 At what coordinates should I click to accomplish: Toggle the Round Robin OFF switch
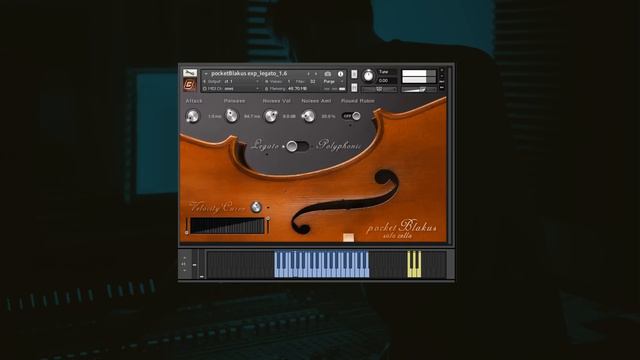coord(351,116)
